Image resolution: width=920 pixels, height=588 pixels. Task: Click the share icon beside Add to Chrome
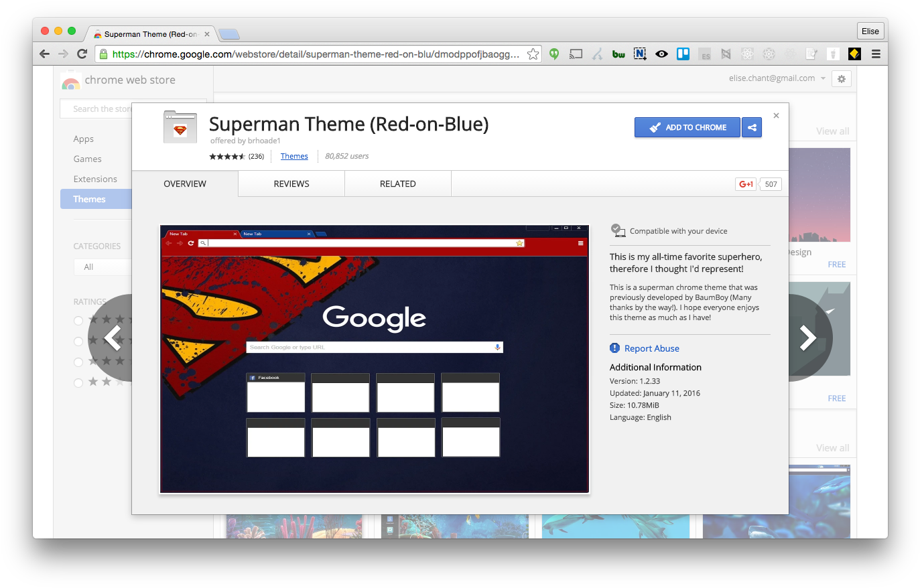coord(752,127)
